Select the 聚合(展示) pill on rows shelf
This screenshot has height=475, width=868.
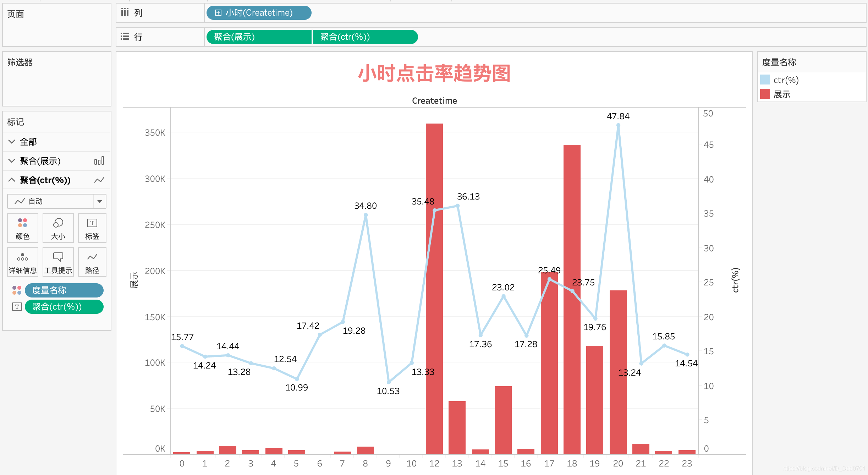coord(259,37)
